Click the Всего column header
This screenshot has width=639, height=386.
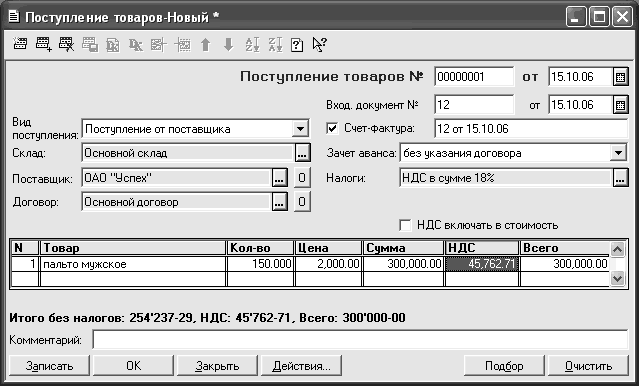pyautogui.click(x=565, y=248)
